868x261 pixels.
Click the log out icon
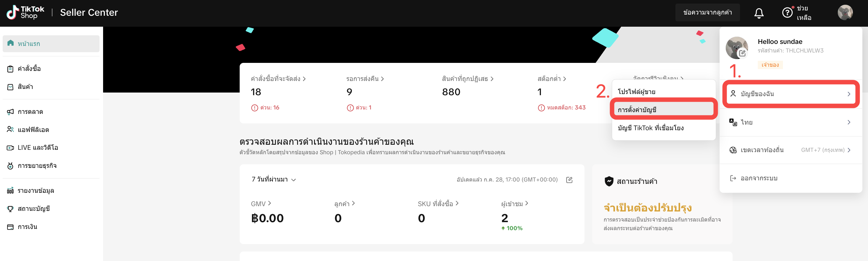coord(733,178)
